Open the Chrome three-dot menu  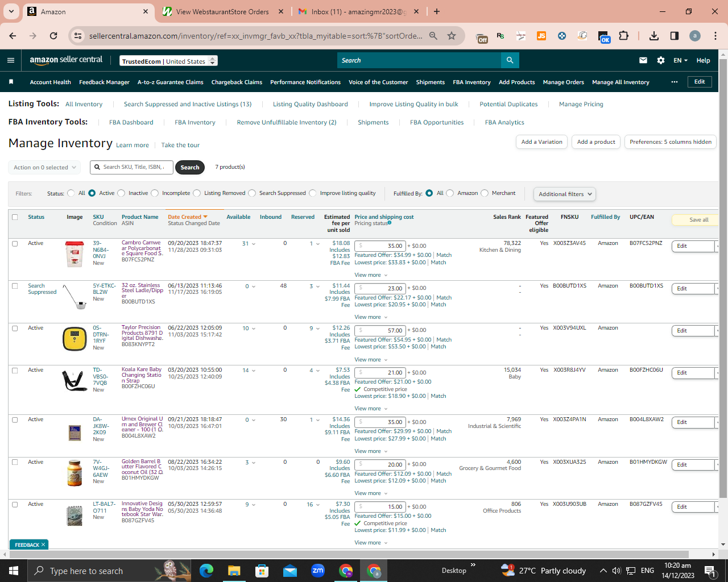pos(715,36)
